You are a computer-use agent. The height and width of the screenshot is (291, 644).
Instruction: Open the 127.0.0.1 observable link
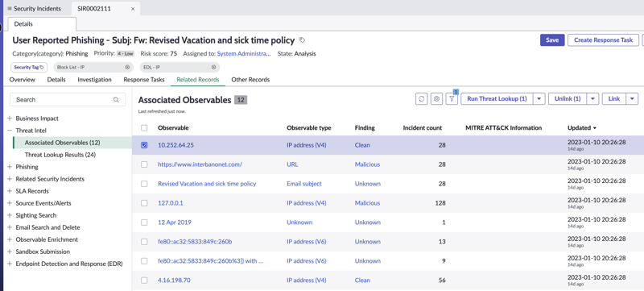pos(171,203)
